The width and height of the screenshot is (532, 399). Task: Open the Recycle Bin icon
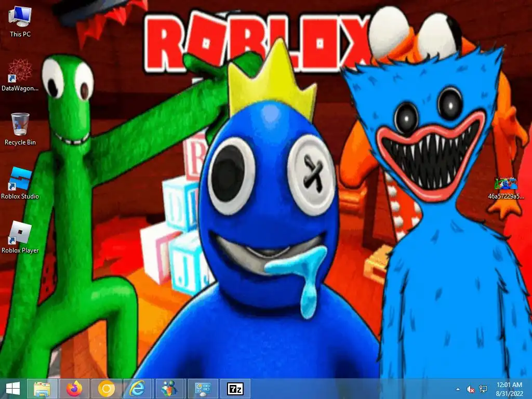(x=20, y=124)
